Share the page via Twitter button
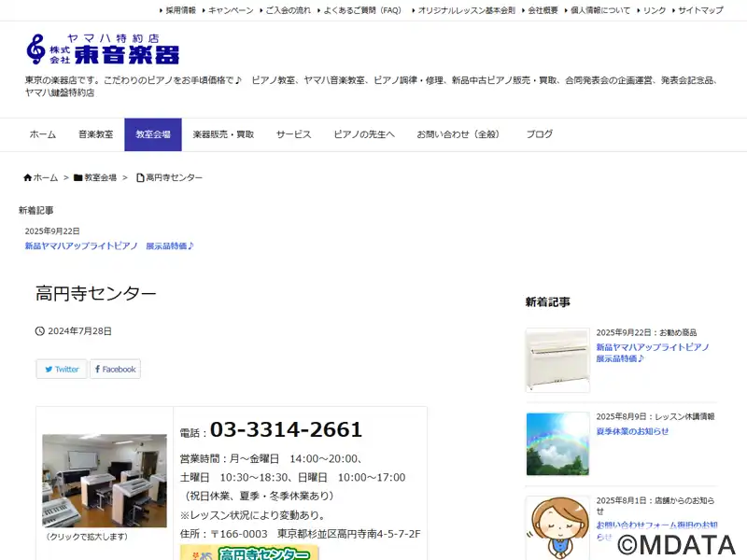The height and width of the screenshot is (560, 747). coord(62,369)
